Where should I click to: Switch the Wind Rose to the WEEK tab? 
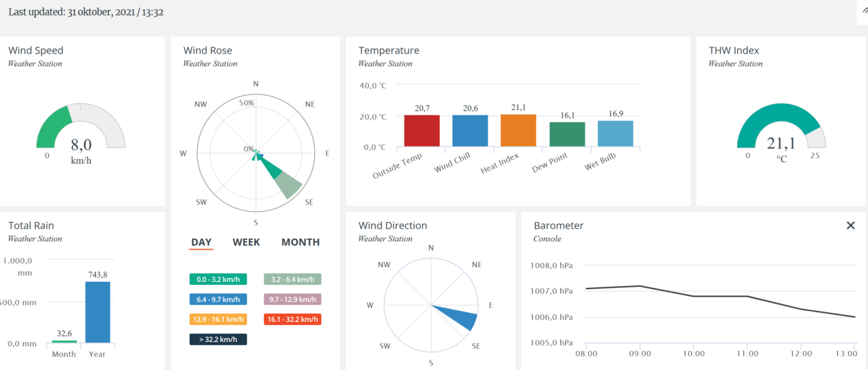coord(246,242)
